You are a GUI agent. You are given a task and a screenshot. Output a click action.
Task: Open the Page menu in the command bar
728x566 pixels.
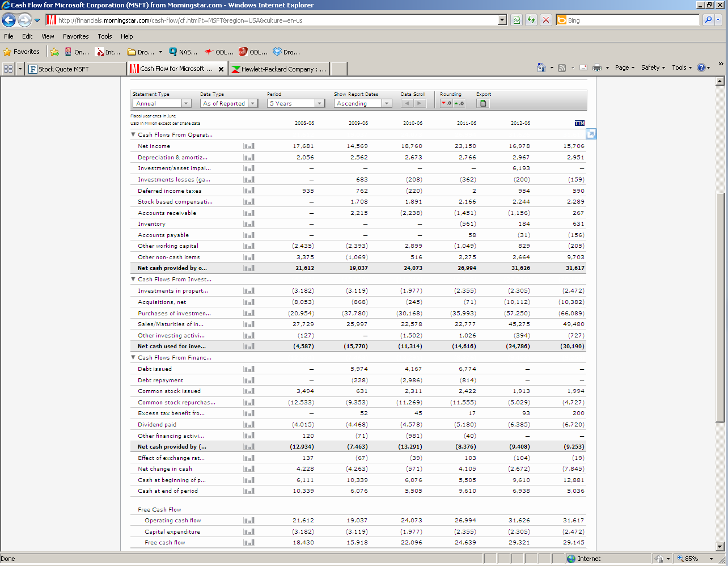click(x=625, y=67)
